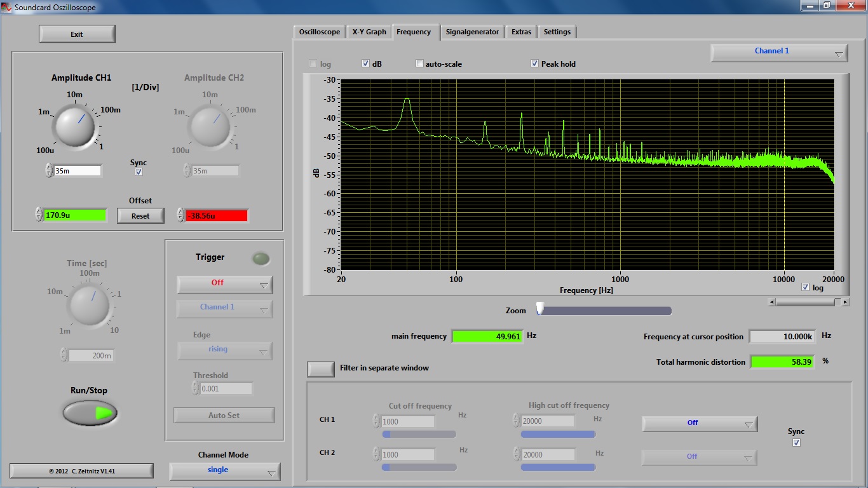Disable the Peak hold checkbox
868x488 pixels.
534,64
